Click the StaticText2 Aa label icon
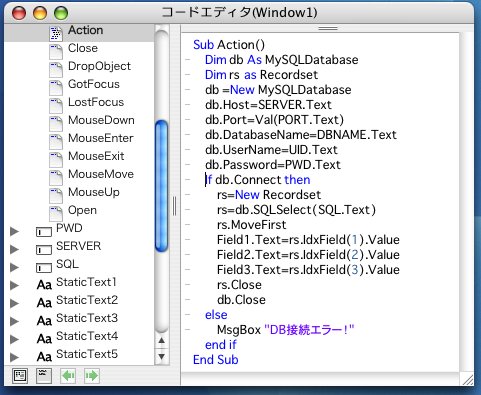The image size is (481, 395). coord(44,303)
